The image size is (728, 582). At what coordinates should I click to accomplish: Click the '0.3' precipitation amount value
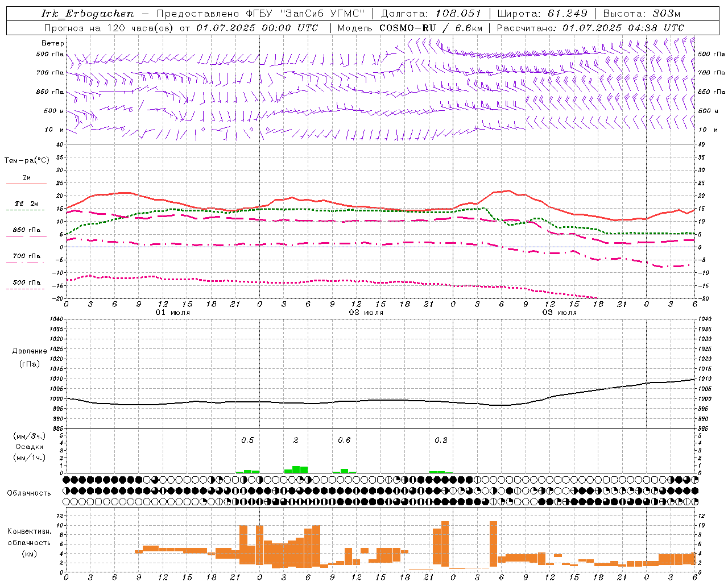(x=441, y=440)
